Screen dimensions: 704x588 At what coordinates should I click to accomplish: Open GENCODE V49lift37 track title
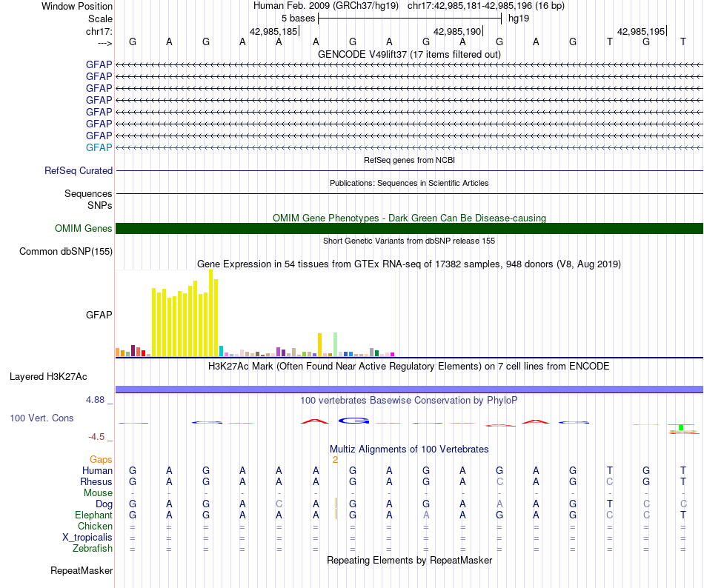[409, 54]
